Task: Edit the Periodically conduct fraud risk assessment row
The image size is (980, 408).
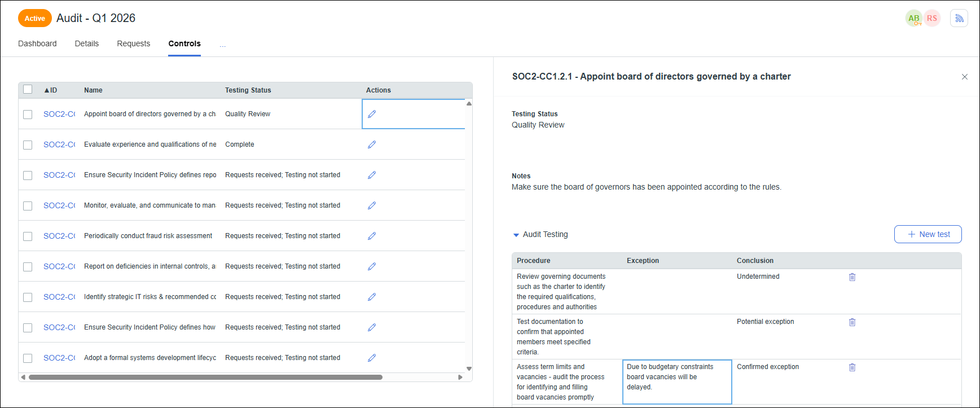Action: click(372, 236)
